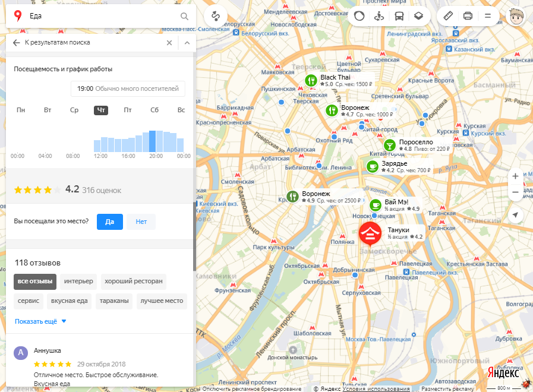
Task: Select Wednesday (Ср) in the attendance chart
Action: click(x=74, y=110)
